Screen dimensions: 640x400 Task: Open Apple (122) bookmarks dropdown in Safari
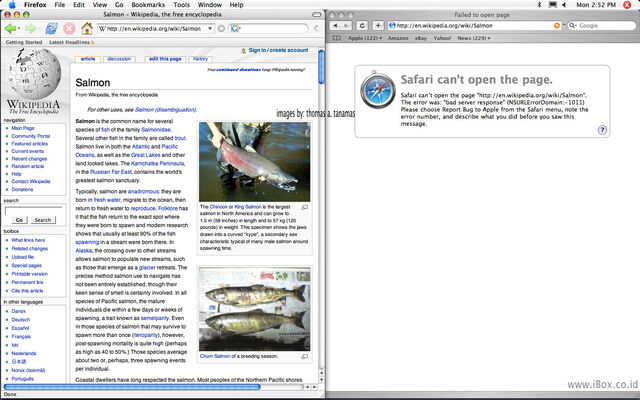pos(365,38)
